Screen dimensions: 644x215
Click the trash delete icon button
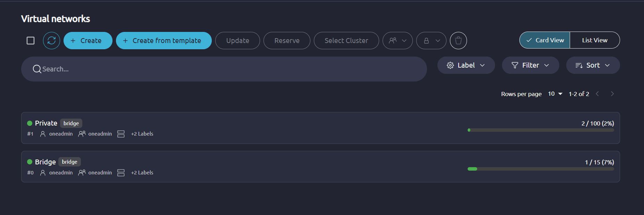pyautogui.click(x=458, y=41)
